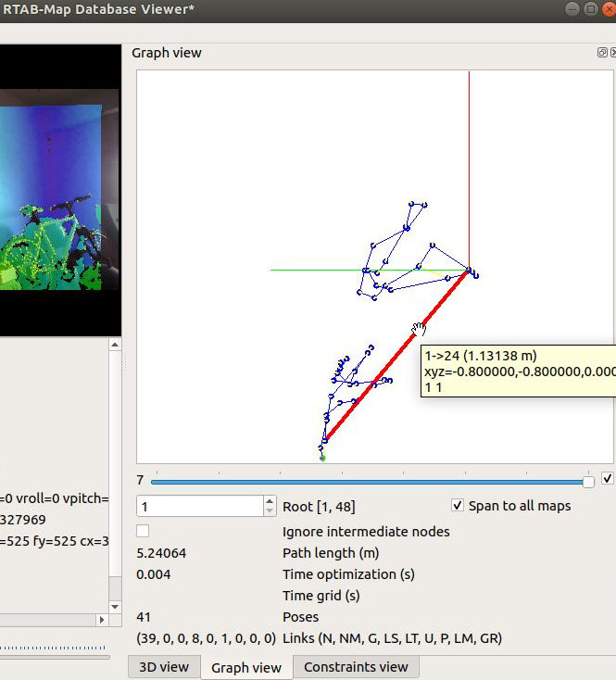Switch to the 3D view tab

pyautogui.click(x=164, y=667)
